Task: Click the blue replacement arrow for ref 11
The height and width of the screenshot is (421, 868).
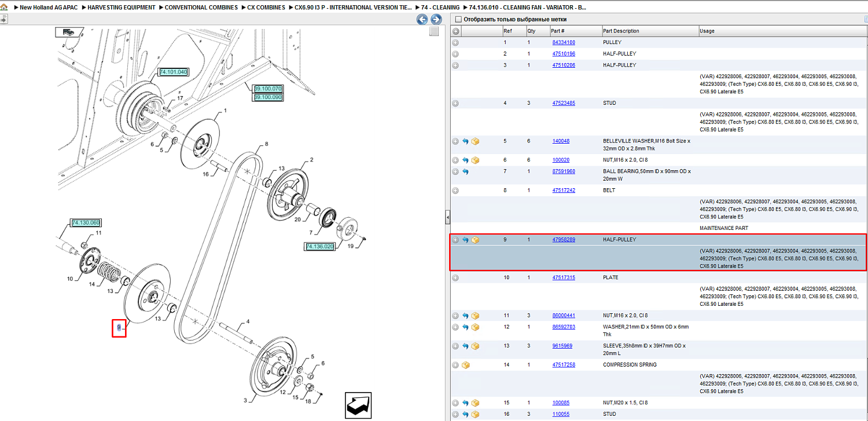Action: (x=465, y=316)
